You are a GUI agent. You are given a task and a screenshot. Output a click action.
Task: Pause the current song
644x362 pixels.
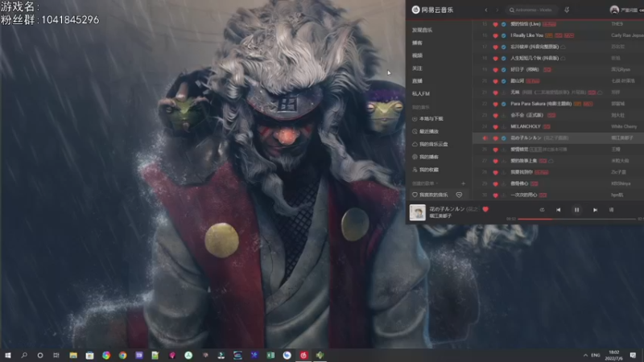click(576, 210)
